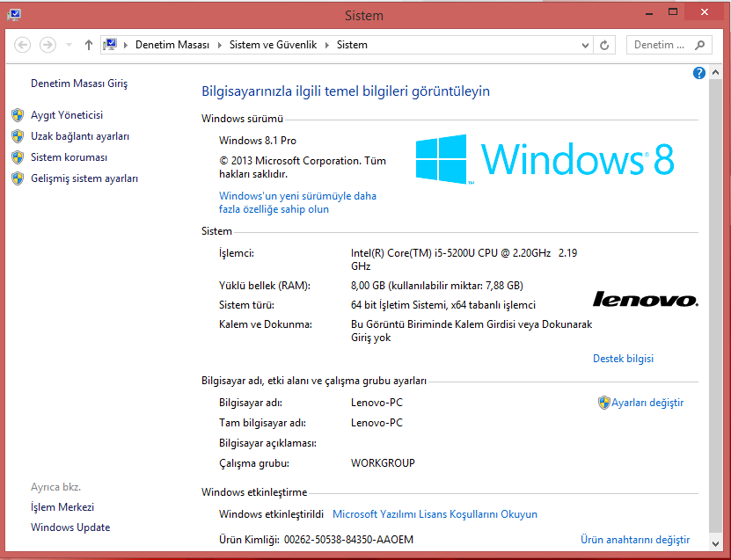The width and height of the screenshot is (731, 560).
Task: Refresh the page with the refresh icon
Action: click(604, 45)
